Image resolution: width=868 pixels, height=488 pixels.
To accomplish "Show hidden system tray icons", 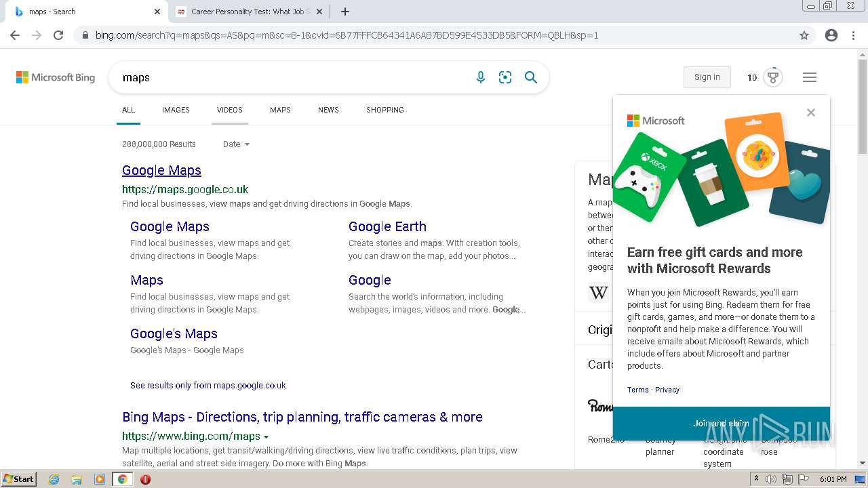I will (x=756, y=479).
